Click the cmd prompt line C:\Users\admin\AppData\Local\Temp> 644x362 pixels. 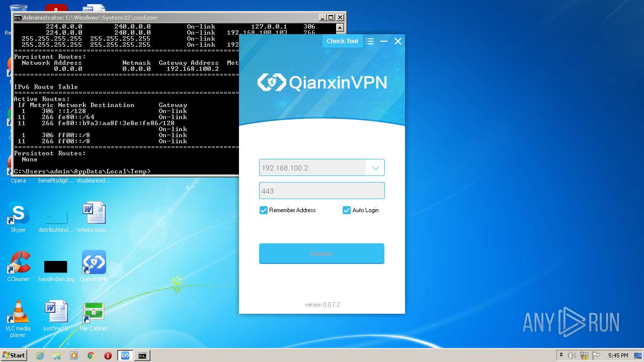coord(82,171)
